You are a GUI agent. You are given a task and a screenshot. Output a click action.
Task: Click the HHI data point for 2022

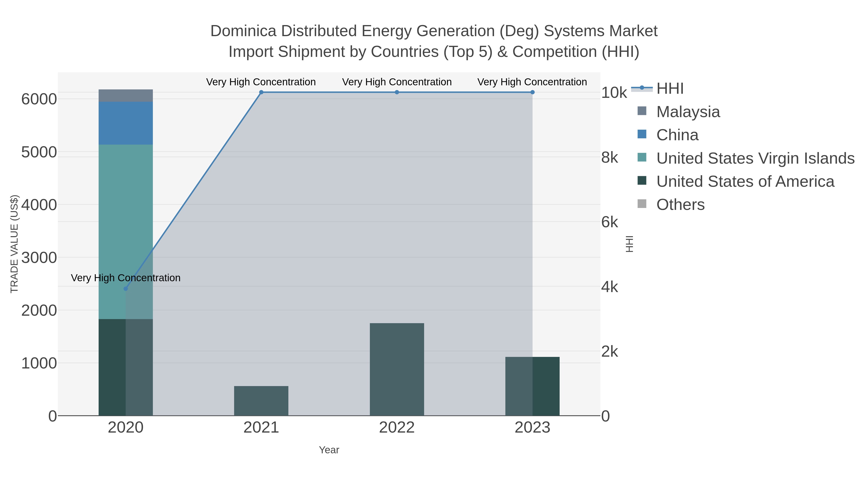pyautogui.click(x=397, y=92)
